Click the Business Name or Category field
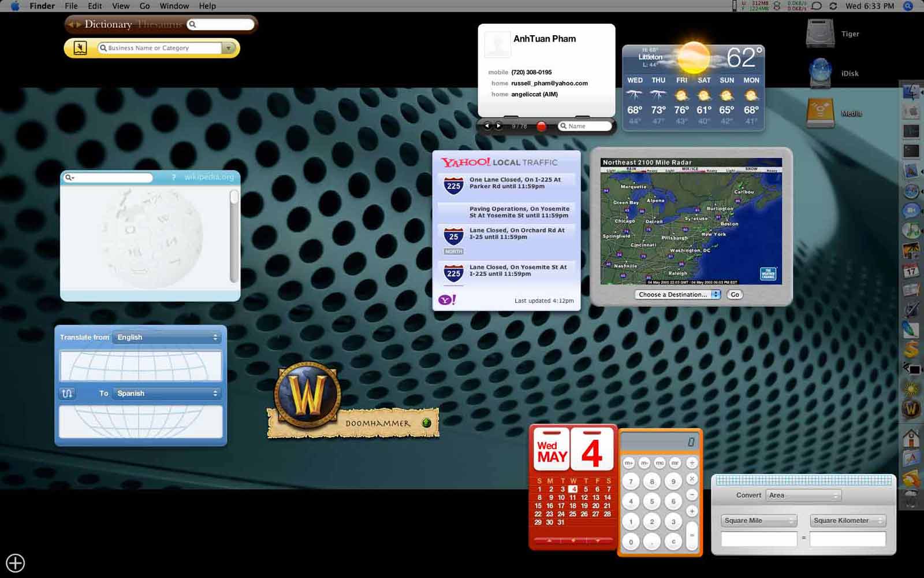The width and height of the screenshot is (924, 578). coord(160,48)
